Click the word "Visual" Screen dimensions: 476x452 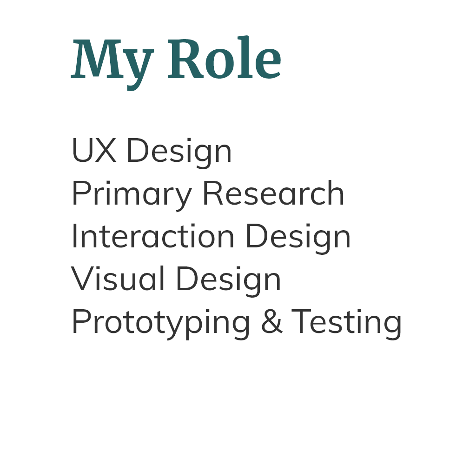tap(118, 278)
